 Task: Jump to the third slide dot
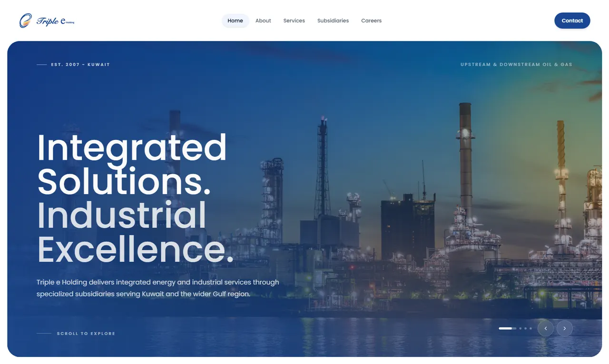[x=526, y=328]
